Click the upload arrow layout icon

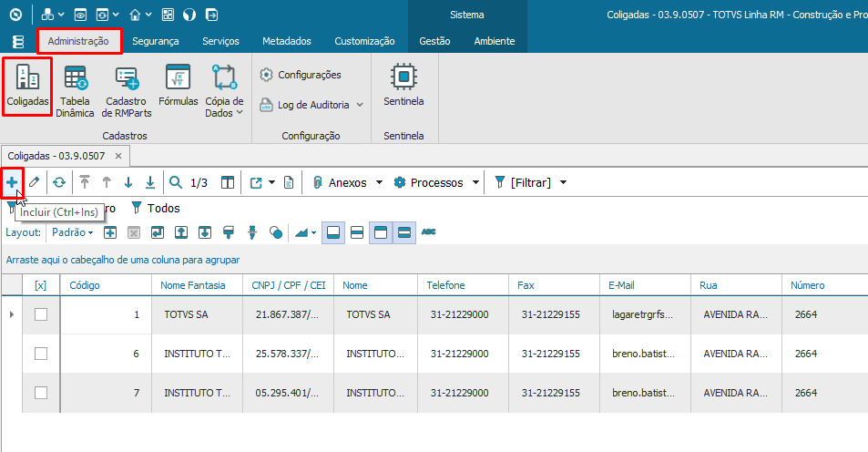181,232
